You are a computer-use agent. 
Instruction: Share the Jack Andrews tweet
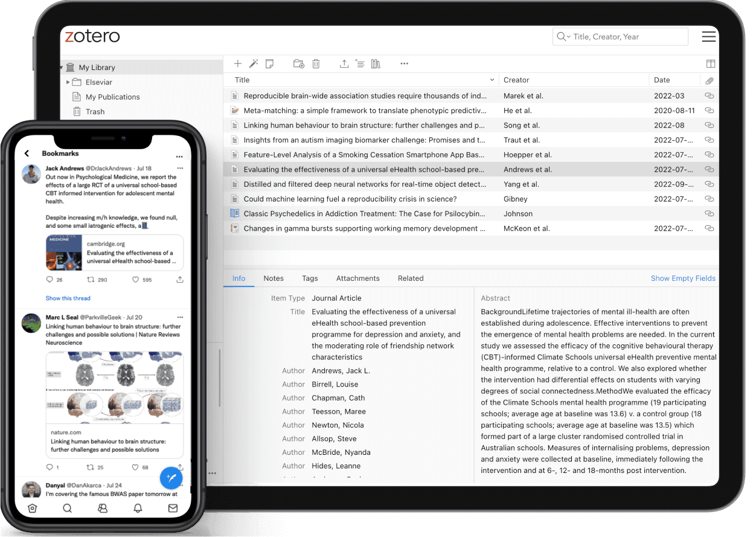180,280
